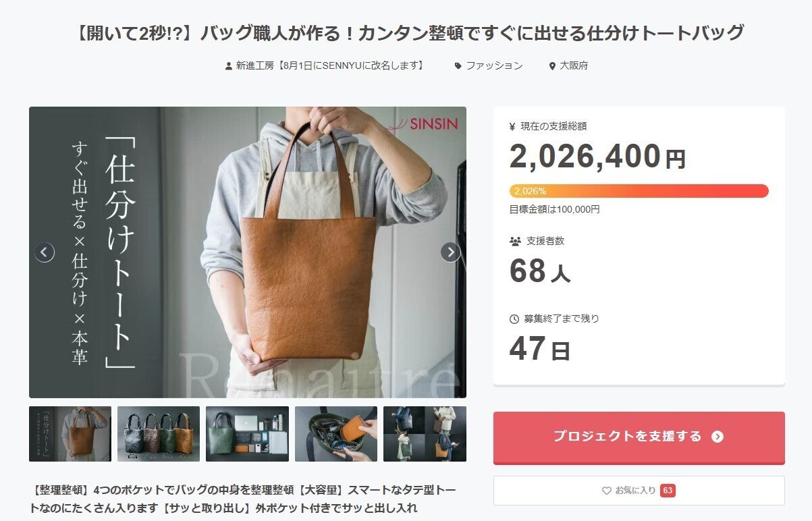Click the person icon beside 新進工房
The height and width of the screenshot is (521, 812).
tap(229, 66)
